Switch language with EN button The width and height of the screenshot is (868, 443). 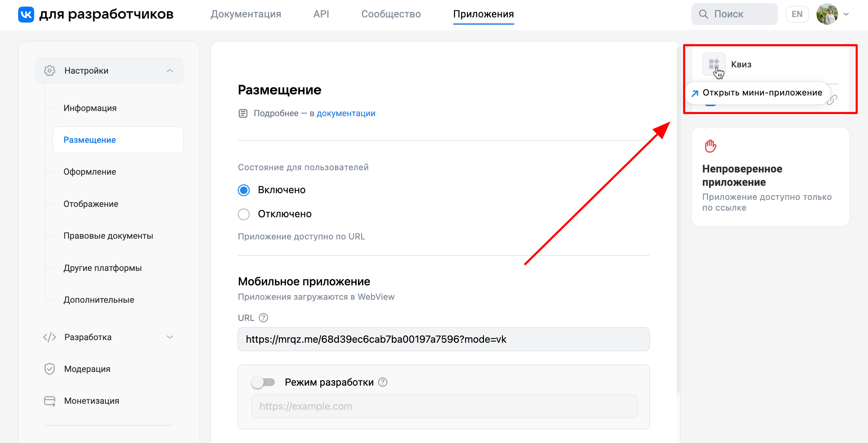pos(797,14)
